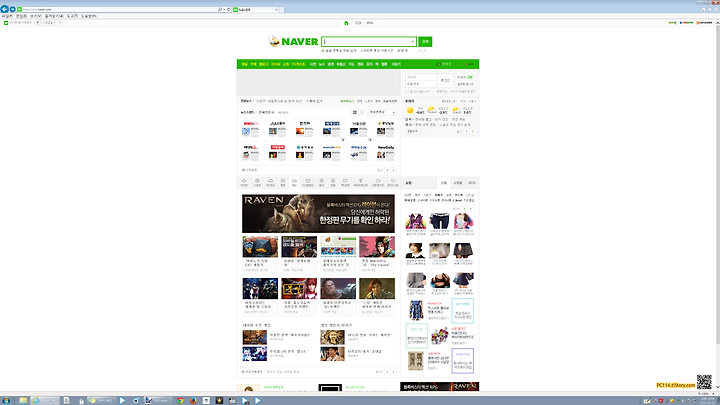Open the 스포츠 theme tab
This screenshot has height=405, width=720.
(257, 182)
